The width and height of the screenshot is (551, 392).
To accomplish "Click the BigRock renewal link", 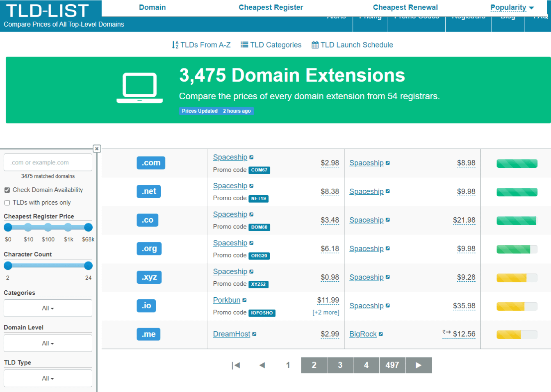I will point(363,334).
